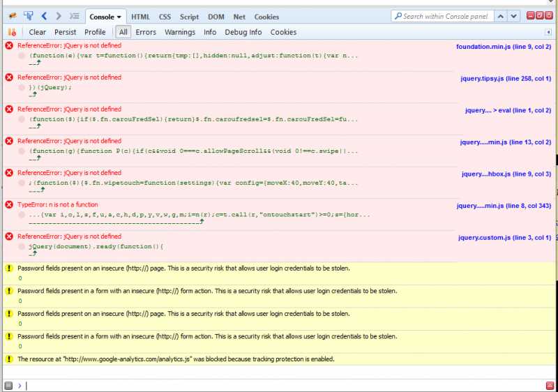558x392 pixels.
Task: Switch to the Net tab
Action: [239, 17]
